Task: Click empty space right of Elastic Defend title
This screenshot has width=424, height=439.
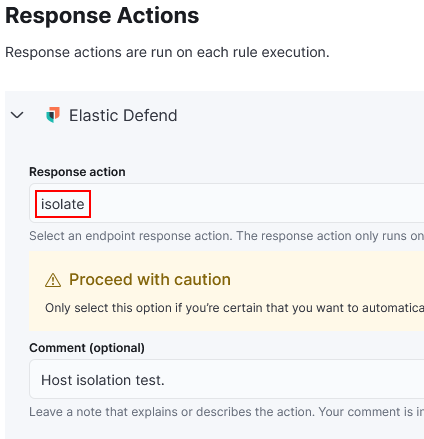Action: (300, 115)
